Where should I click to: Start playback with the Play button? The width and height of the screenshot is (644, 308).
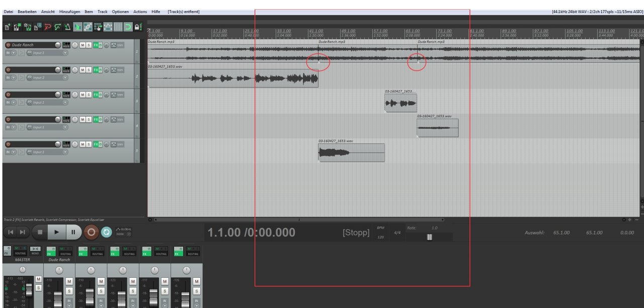pyautogui.click(x=57, y=232)
